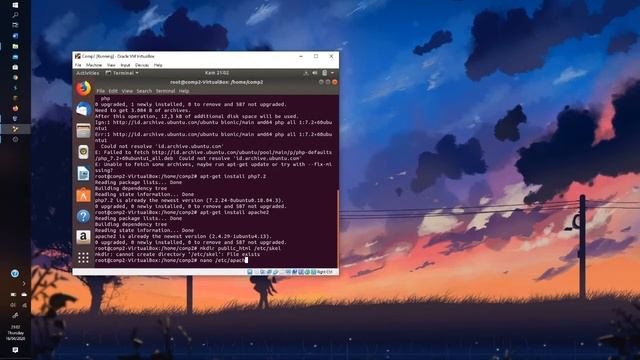Click the hard disk activity status icon
Image resolution: width=640 pixels, height=360 pixels.
tap(250, 272)
